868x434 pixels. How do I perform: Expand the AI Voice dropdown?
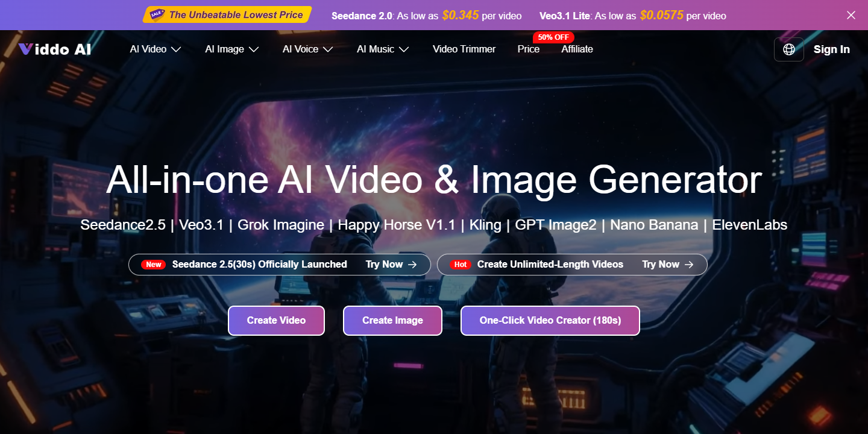pos(308,49)
